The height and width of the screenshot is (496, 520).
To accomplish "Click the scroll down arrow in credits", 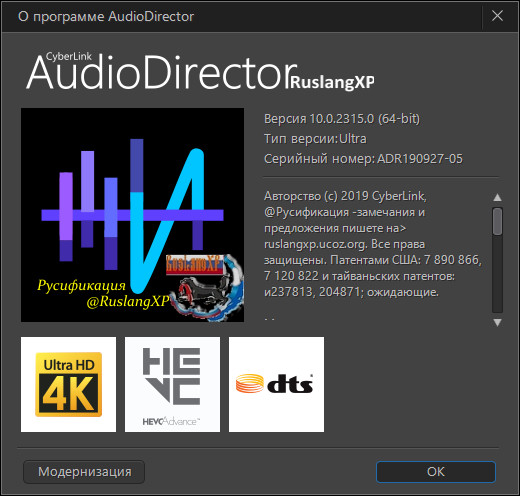I will [497, 322].
